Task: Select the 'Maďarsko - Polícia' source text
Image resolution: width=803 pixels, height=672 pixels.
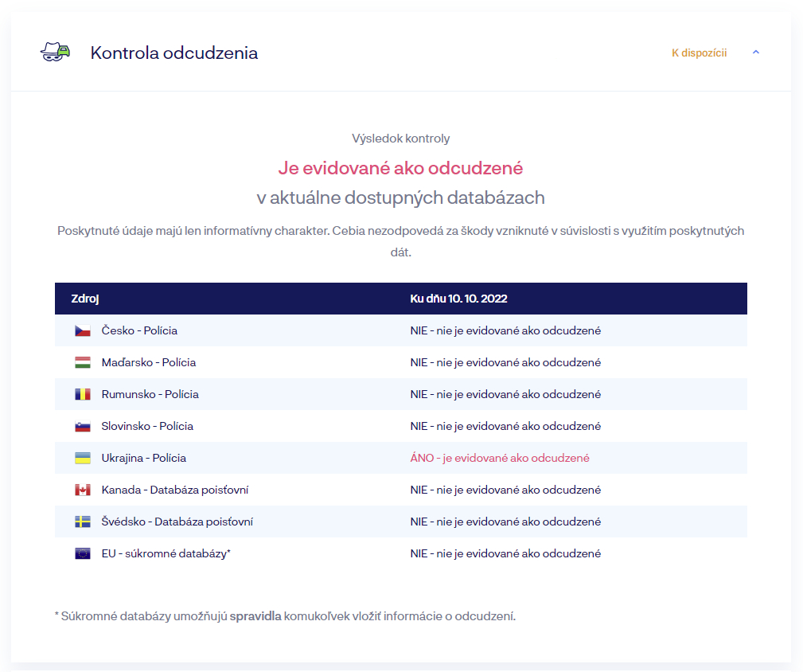Action: (x=149, y=362)
